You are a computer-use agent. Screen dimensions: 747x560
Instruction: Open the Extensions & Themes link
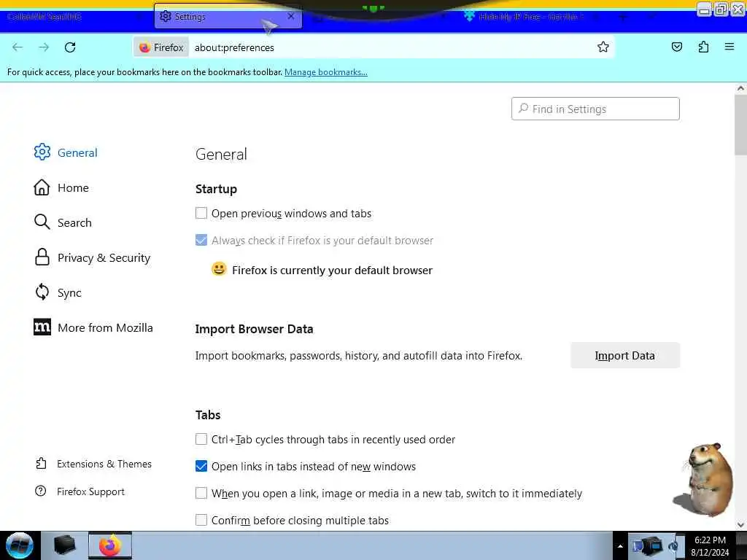pyautogui.click(x=93, y=464)
